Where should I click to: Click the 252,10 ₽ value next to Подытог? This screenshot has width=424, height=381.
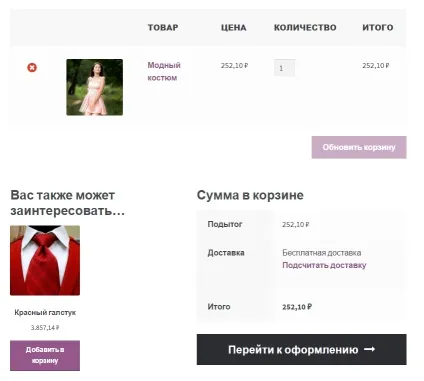pyautogui.click(x=296, y=225)
